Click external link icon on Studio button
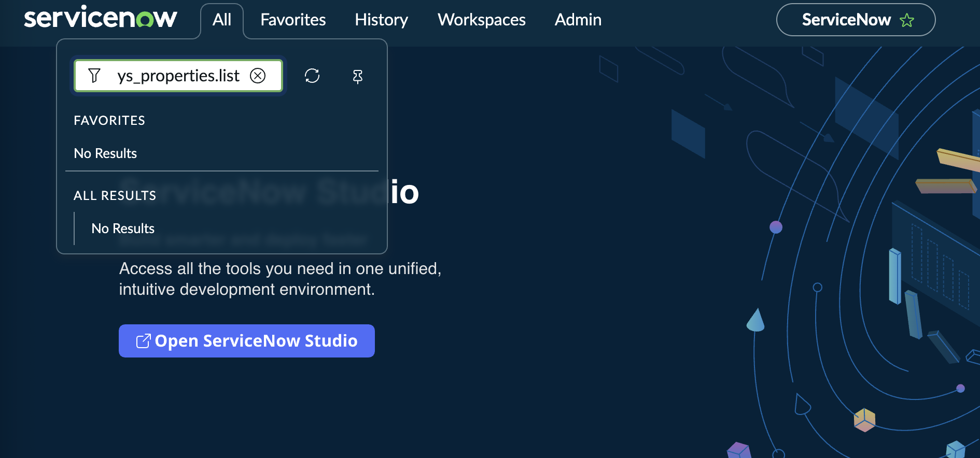This screenshot has width=980, height=458. pos(143,341)
